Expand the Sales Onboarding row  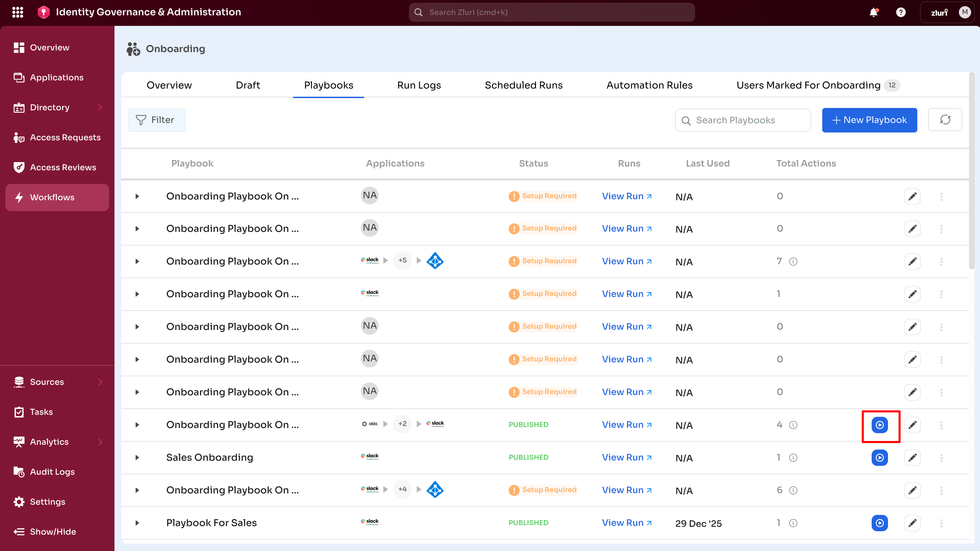pyautogui.click(x=137, y=457)
